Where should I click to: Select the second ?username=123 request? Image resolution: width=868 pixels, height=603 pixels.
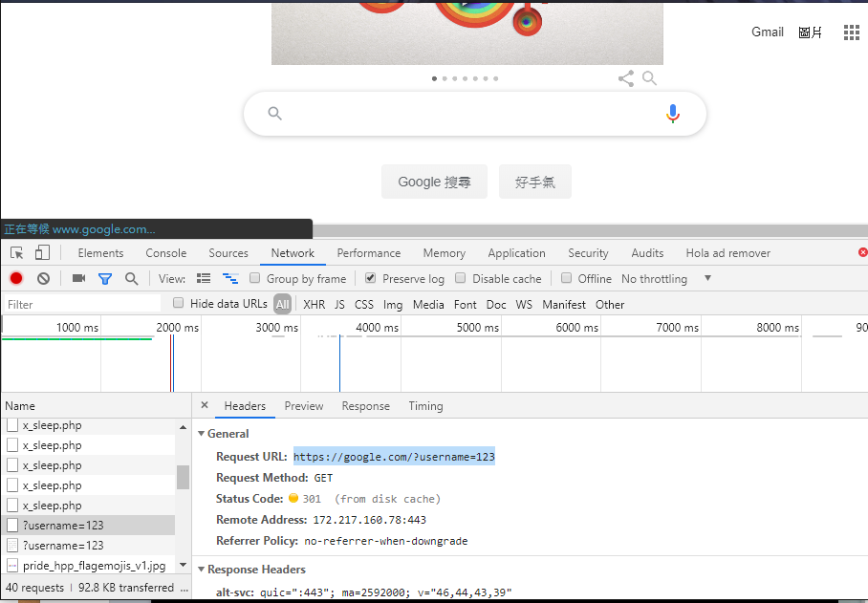89,546
